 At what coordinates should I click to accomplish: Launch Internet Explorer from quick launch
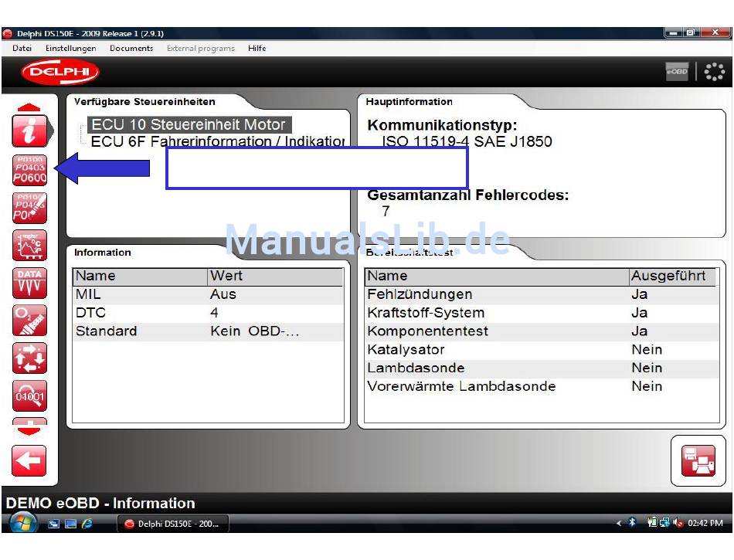coord(87,524)
